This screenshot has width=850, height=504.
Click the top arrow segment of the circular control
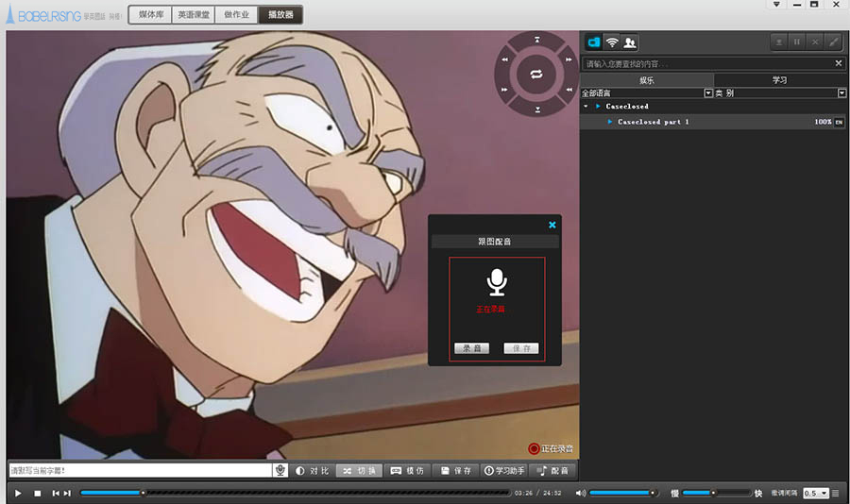[537, 40]
